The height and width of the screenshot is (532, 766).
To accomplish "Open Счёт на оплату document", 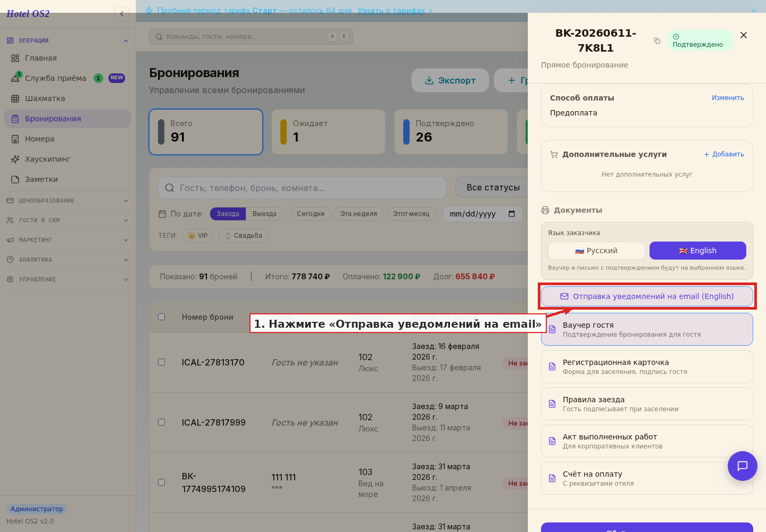I will pyautogui.click(x=647, y=478).
